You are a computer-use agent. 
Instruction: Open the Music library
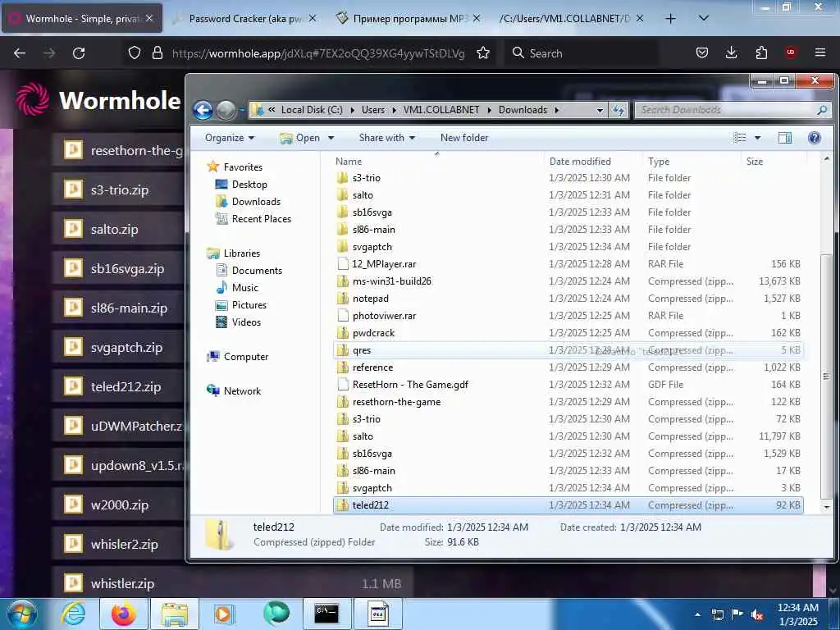tap(244, 288)
